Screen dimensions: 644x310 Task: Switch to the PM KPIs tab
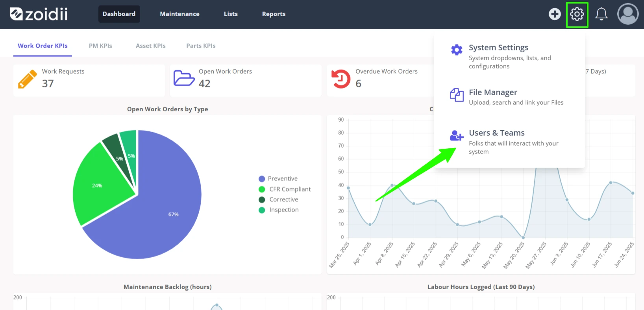[x=100, y=46]
